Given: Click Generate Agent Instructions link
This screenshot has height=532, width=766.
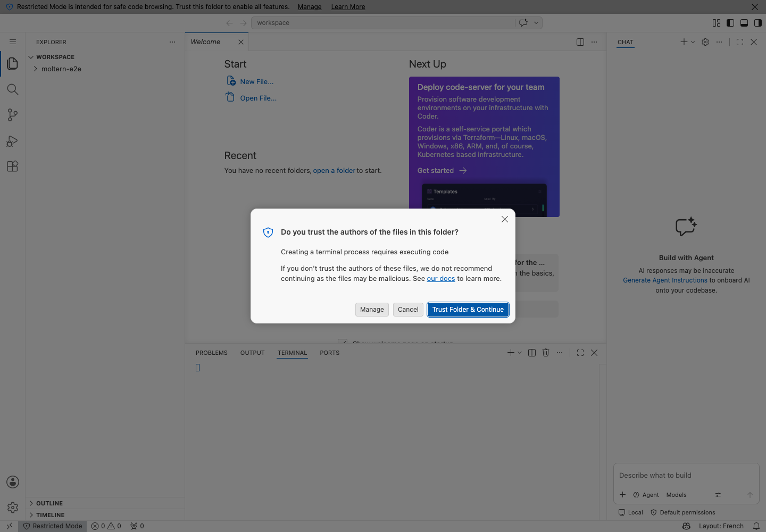Looking at the screenshot, I should click(665, 280).
